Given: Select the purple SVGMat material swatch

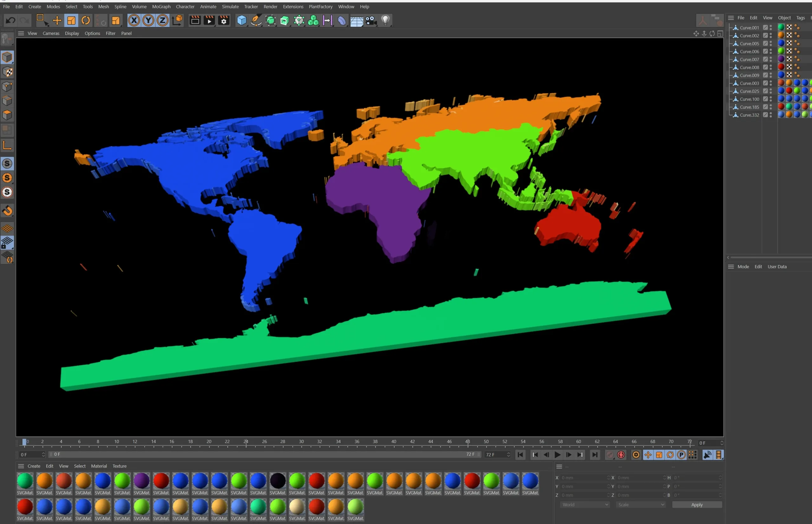Looking at the screenshot, I should click(x=142, y=481).
